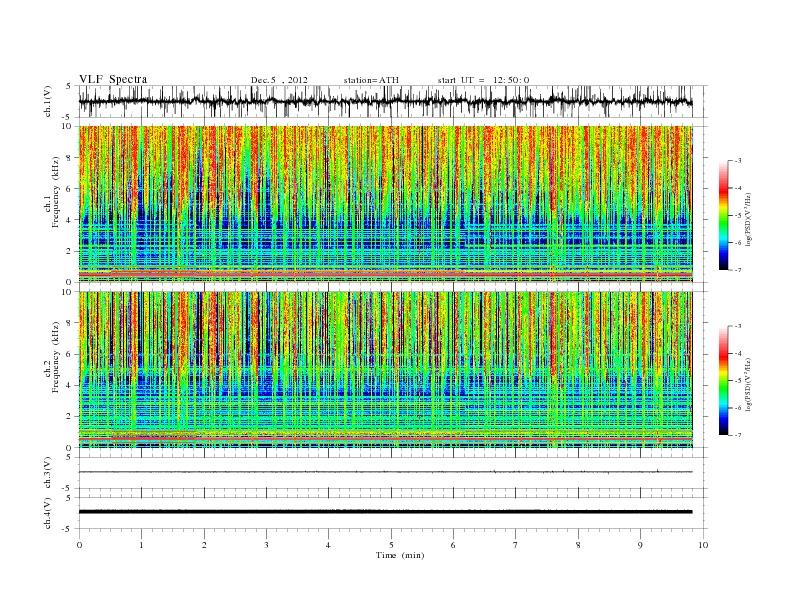Click the "ch.4(V)" axis label
This screenshot has height=612, width=792.
(48, 513)
